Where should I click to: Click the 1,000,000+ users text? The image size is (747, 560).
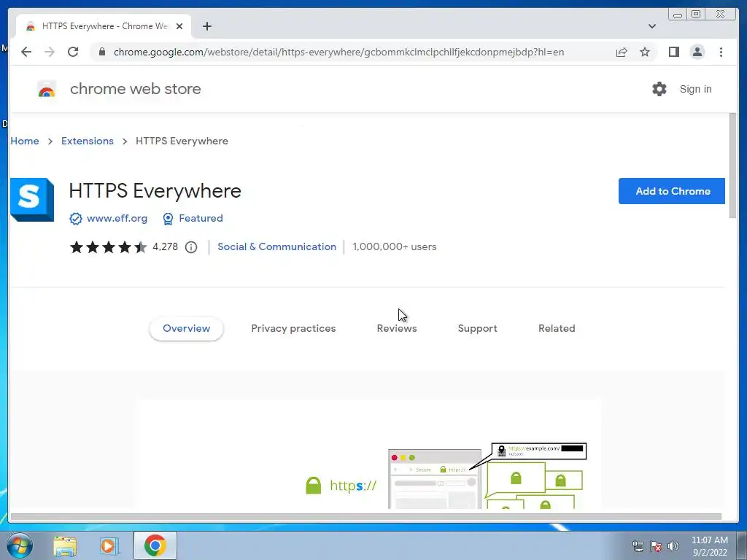pyautogui.click(x=395, y=246)
